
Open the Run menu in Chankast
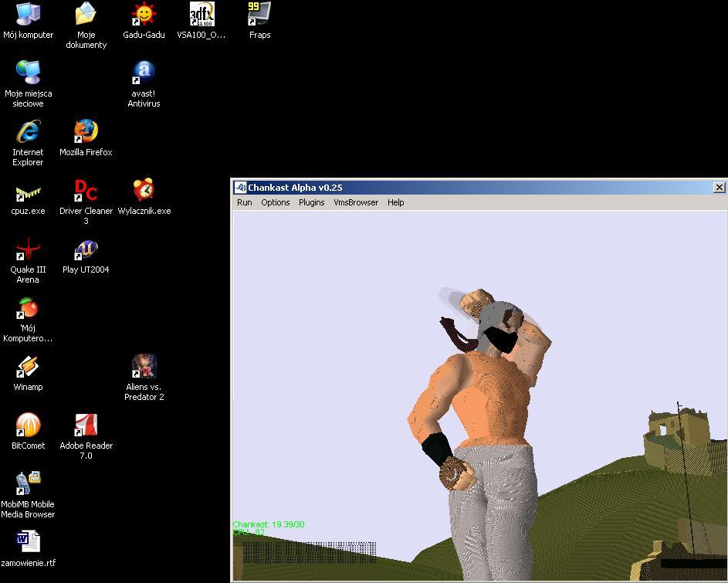pos(244,202)
